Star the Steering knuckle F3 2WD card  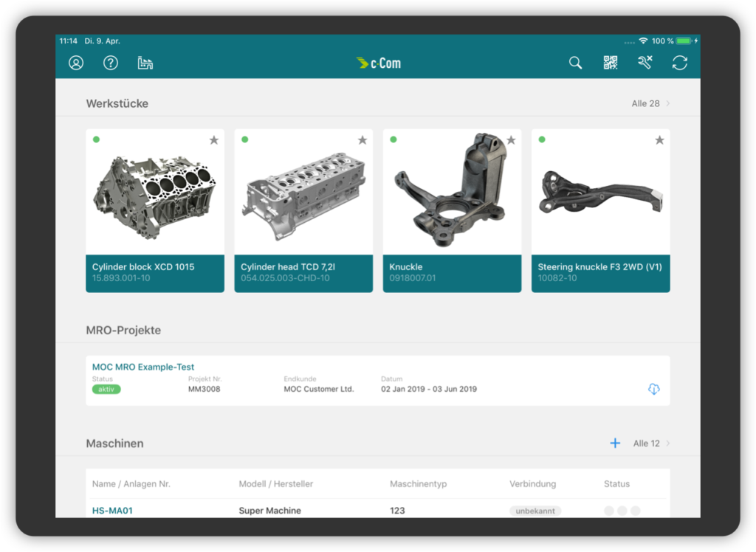[x=659, y=140]
